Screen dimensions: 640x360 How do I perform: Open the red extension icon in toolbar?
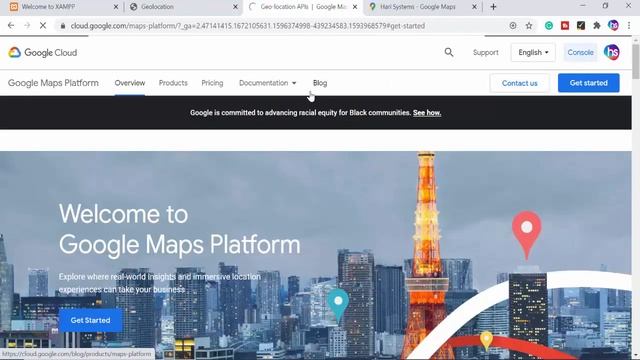[x=565, y=26]
